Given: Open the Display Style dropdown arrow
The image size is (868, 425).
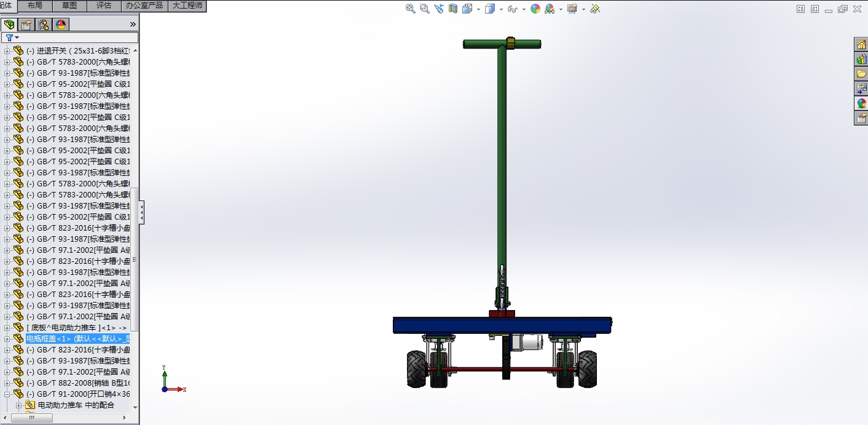Looking at the screenshot, I should click(x=501, y=9).
